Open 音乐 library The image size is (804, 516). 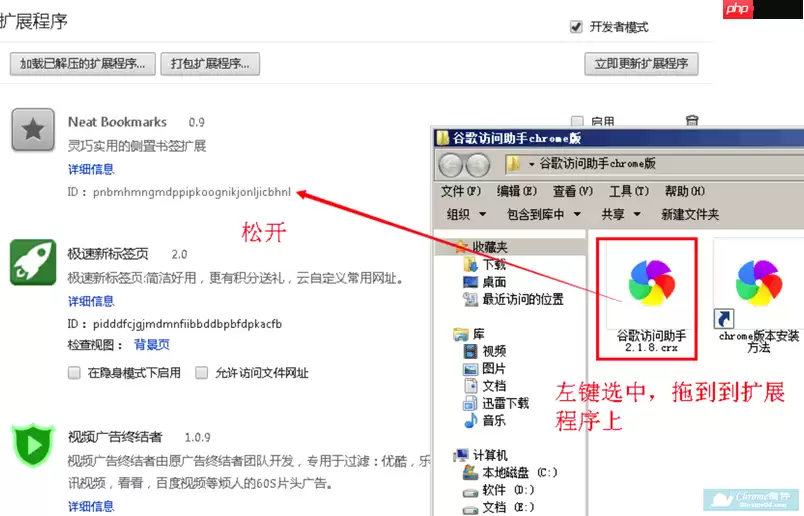pos(485,421)
